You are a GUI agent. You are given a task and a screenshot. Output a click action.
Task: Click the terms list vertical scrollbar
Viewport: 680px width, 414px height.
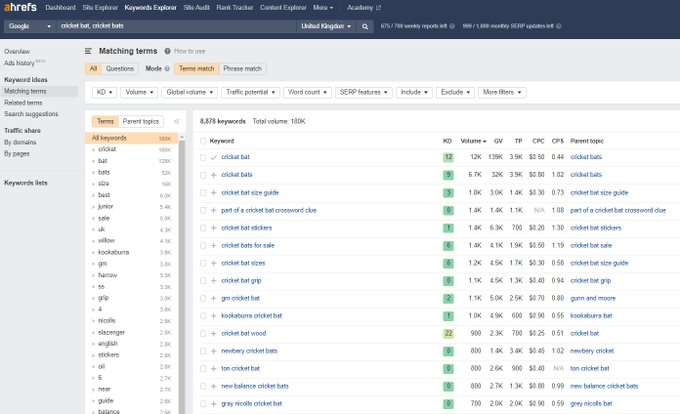click(182, 275)
